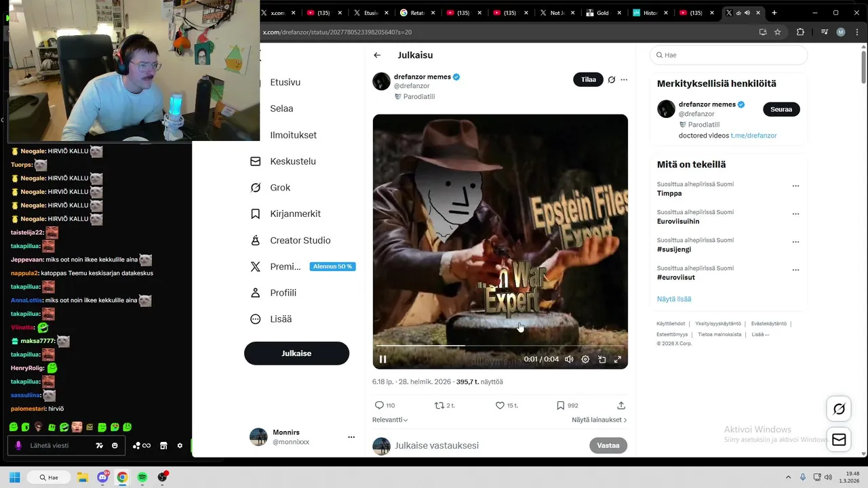Click the Grok icon beside Tilaa
The width and height of the screenshot is (868, 488).
coord(611,80)
